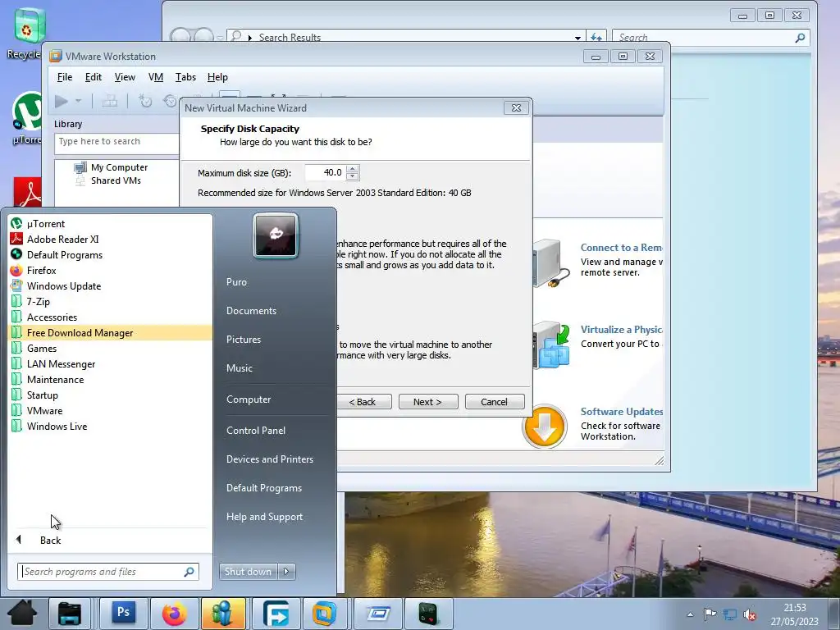Expand the Free Download Manager folder
The image size is (840, 630).
click(111, 333)
